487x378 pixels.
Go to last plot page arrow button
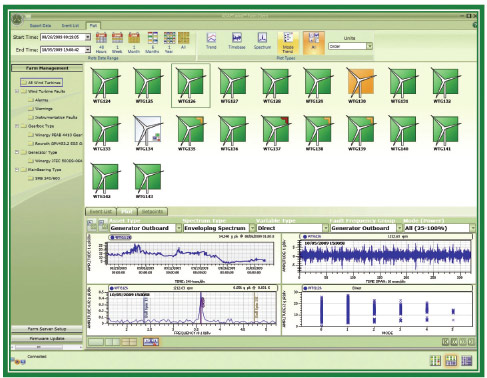(471, 342)
